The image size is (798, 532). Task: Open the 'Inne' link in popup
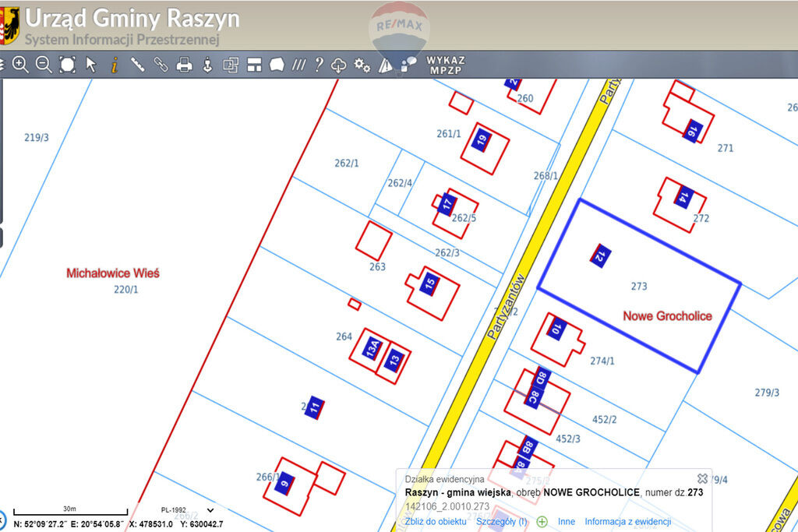tap(567, 521)
